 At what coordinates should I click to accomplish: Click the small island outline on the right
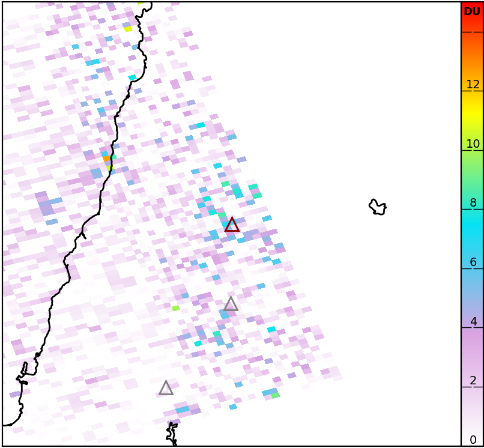pos(377,208)
